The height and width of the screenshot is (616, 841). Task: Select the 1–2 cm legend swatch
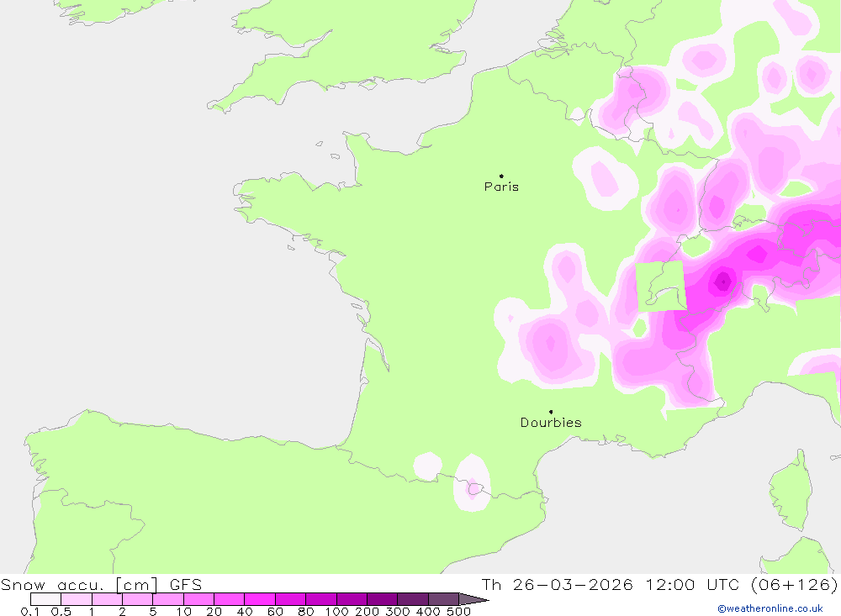click(x=108, y=599)
